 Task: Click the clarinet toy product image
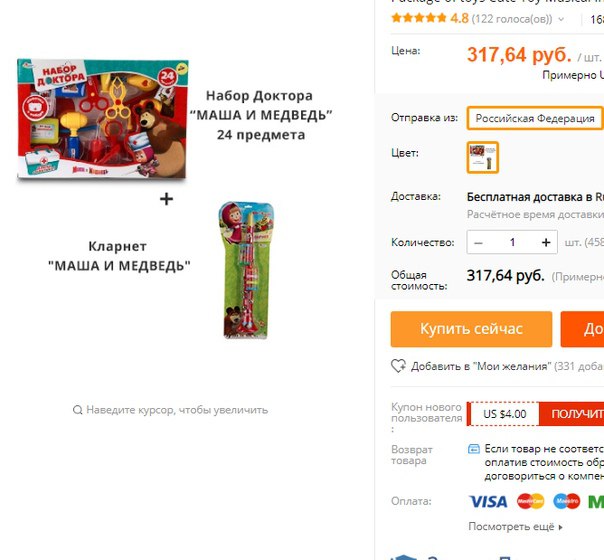tap(246, 270)
